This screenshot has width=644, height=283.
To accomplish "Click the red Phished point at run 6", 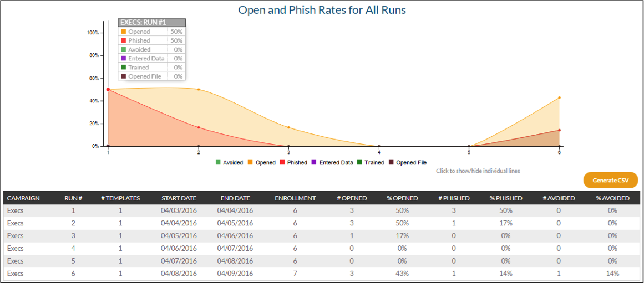I will click(x=559, y=130).
